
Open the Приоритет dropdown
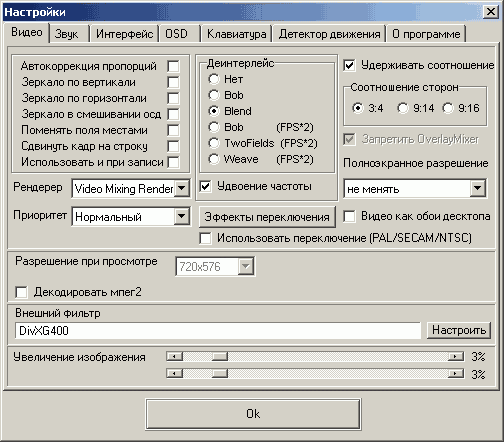pyautogui.click(x=182, y=217)
